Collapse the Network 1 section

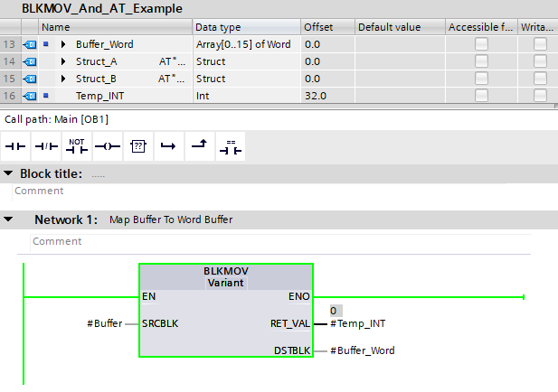point(9,219)
